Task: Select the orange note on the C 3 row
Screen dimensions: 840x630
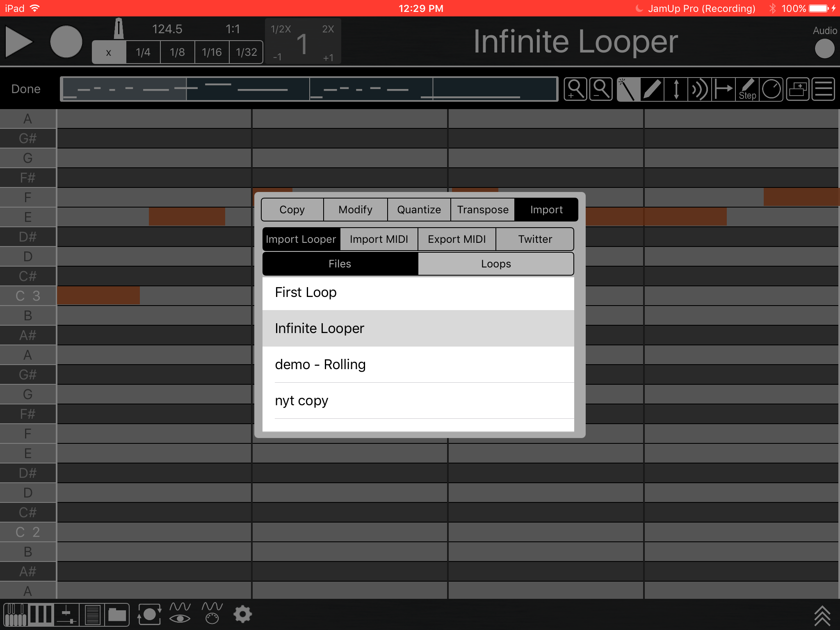Action: point(98,295)
